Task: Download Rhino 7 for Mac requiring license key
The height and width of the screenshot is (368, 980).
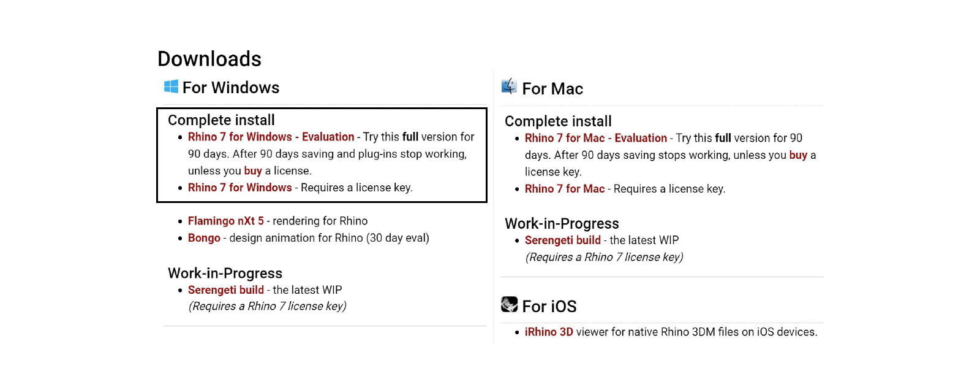Action: pyautogui.click(x=564, y=189)
